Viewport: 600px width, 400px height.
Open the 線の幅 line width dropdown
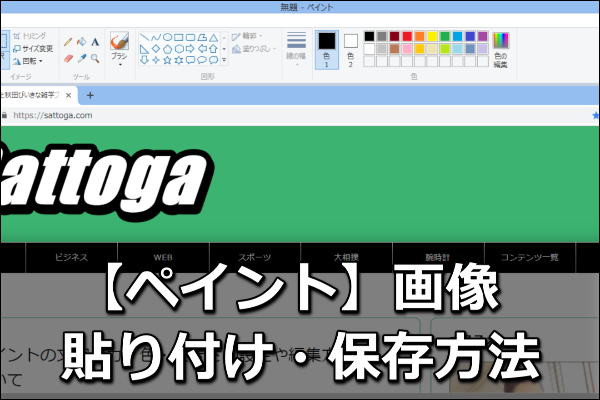pos(296,48)
